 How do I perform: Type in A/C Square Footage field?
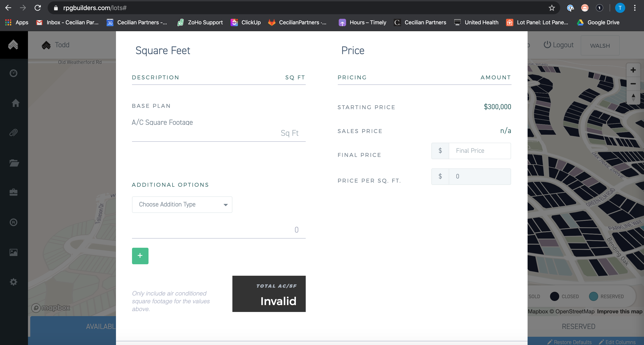click(218, 133)
